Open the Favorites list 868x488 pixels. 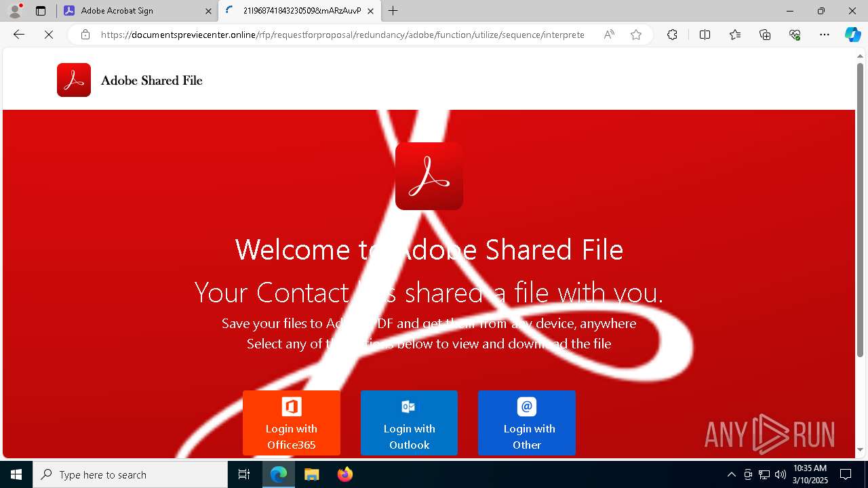click(735, 35)
